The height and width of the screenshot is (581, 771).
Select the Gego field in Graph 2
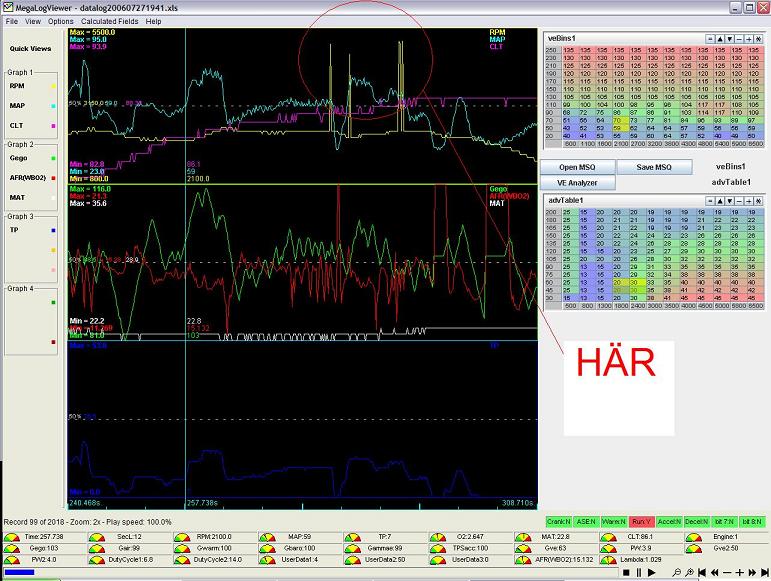point(18,158)
